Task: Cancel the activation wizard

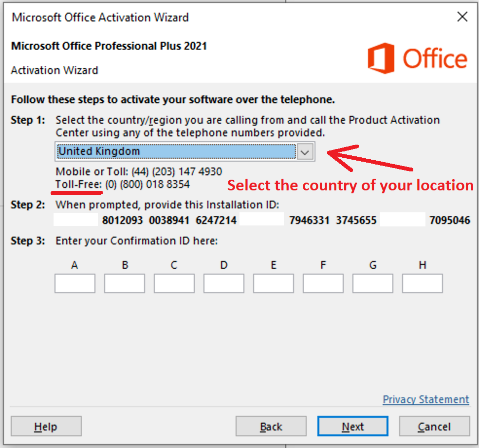Action: 434,427
